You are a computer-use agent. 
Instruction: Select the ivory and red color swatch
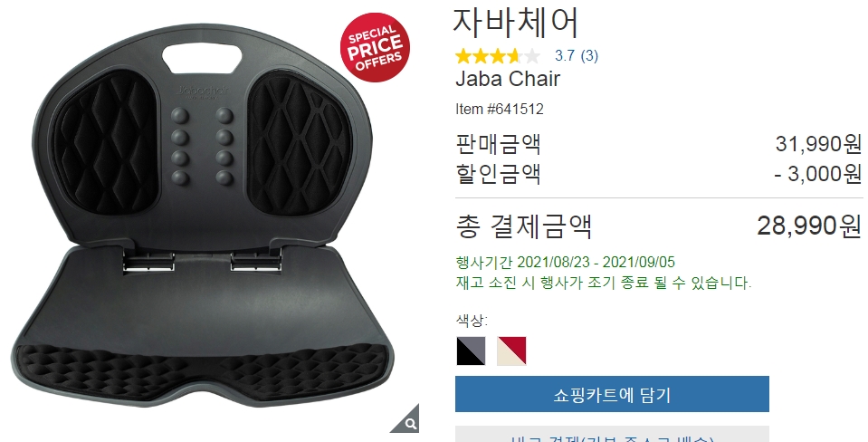point(511,351)
